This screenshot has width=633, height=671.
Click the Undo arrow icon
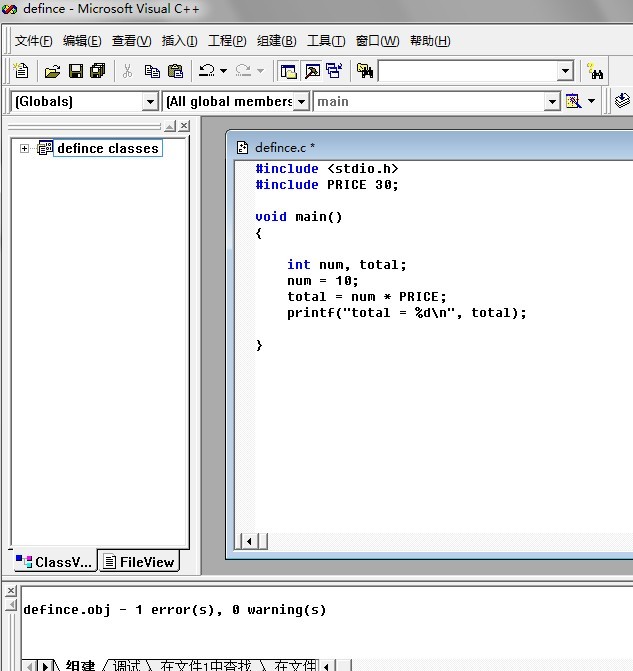[x=207, y=71]
